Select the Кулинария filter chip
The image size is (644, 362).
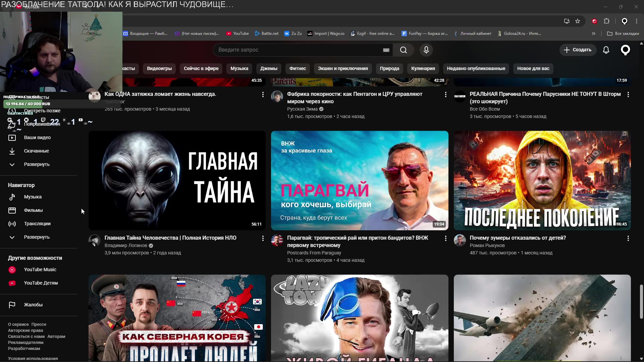point(423,68)
